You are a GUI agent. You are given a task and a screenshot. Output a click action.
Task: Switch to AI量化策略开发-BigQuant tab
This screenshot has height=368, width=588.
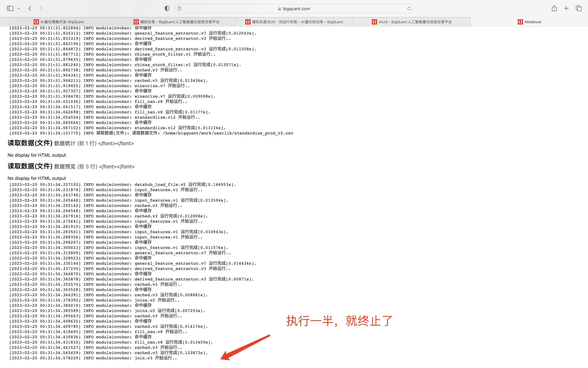pos(59,22)
